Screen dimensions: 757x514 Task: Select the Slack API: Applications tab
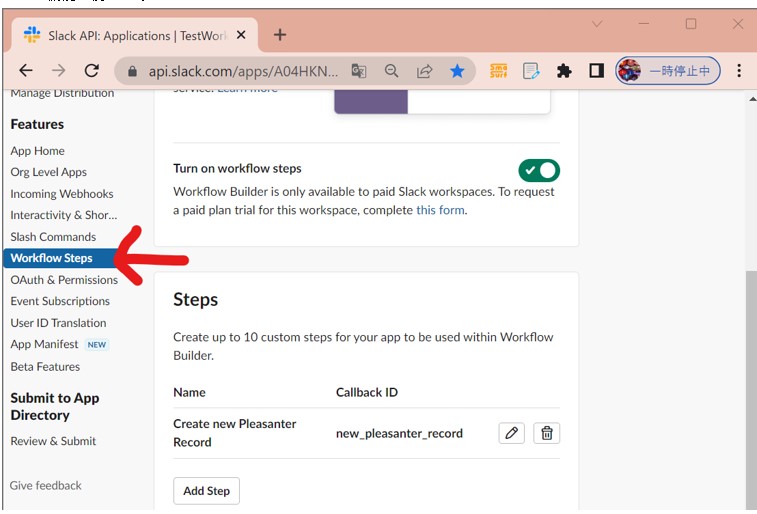tap(134, 35)
